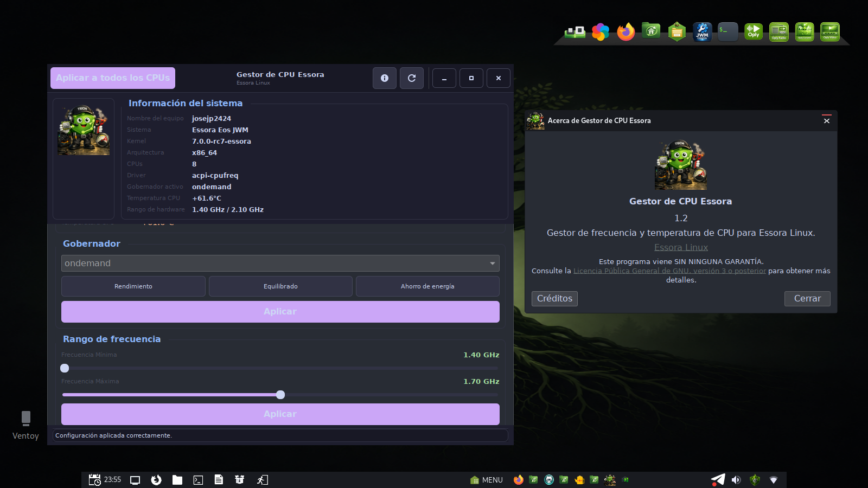Open the Telegram tray icon
Viewport: 868px width, 488px height.
[x=718, y=480]
